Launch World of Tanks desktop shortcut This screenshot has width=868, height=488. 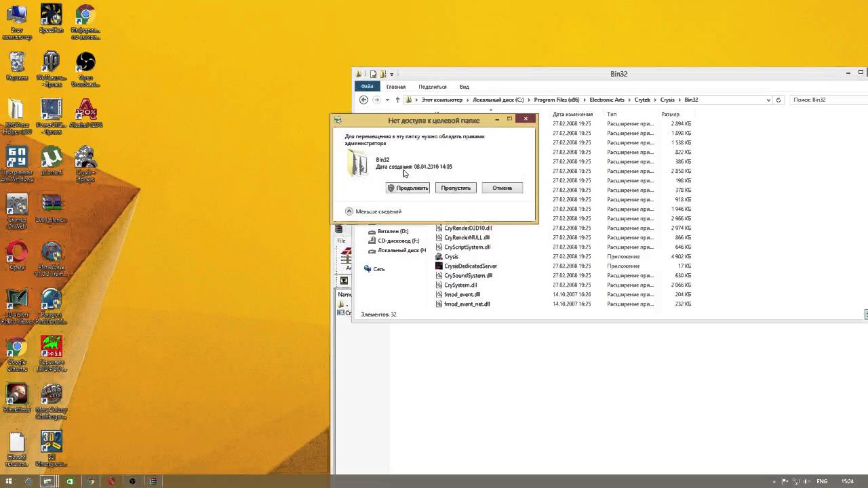pos(52,69)
